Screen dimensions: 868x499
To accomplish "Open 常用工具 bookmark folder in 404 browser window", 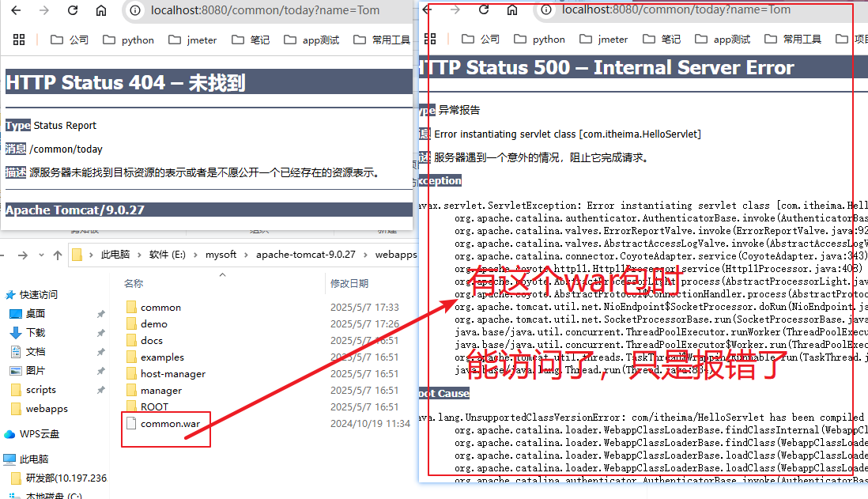I will tap(382, 40).
